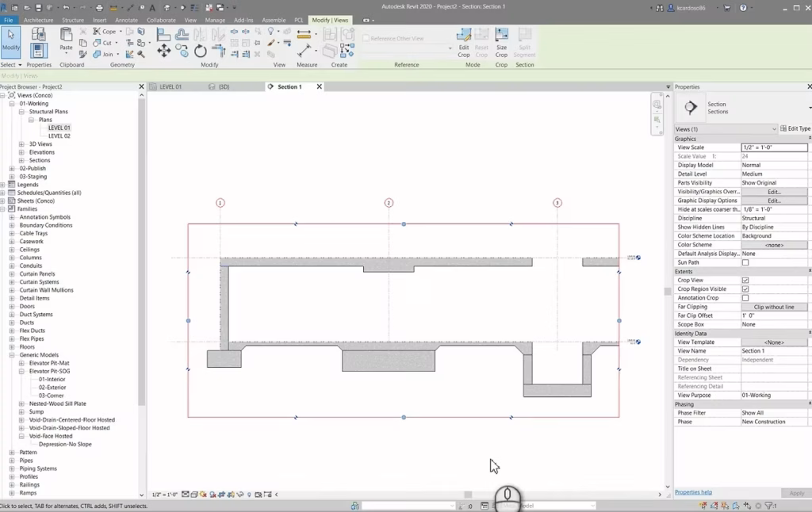Click the View Scale input field

[773, 147]
